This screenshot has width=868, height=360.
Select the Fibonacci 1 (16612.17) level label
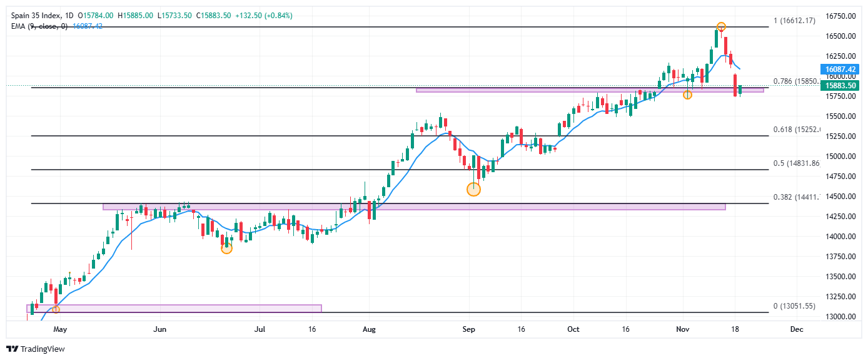pyautogui.click(x=794, y=21)
